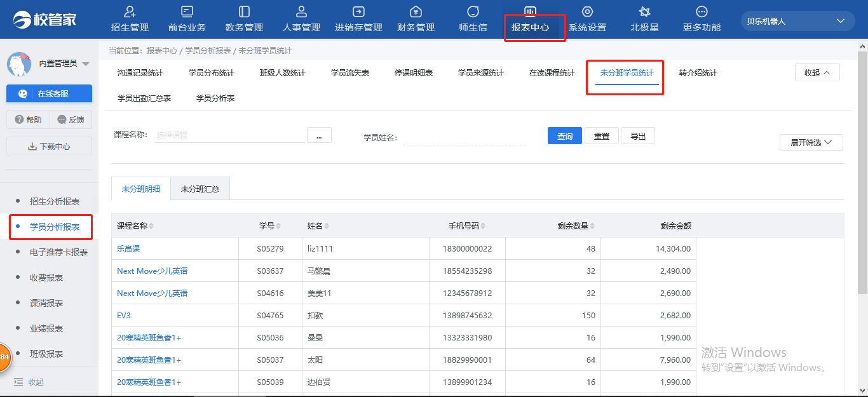This screenshot has height=397, width=868.
Task: Open 招生分析报表 in sidebar
Action: tap(55, 201)
